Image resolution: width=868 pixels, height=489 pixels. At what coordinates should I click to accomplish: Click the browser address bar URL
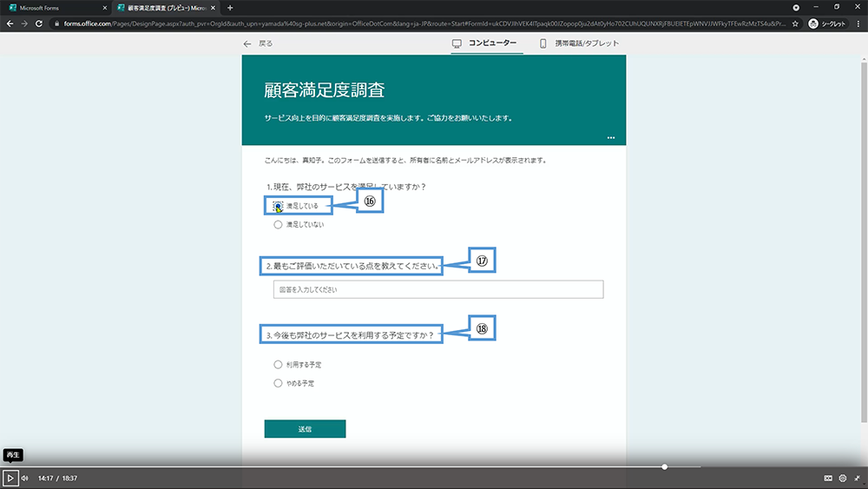click(x=424, y=23)
